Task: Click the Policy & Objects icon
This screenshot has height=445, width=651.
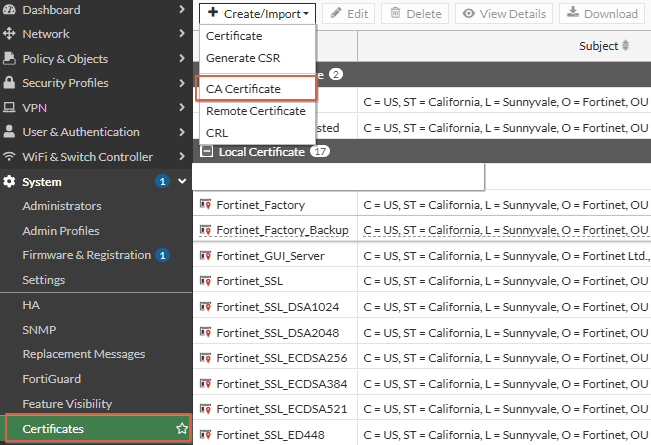Action: tap(9, 58)
